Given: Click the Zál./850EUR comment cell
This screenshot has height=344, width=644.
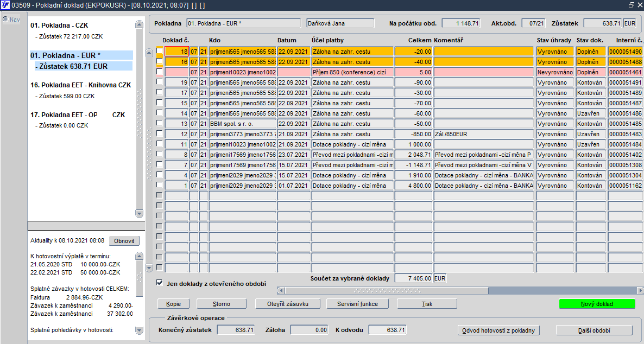Looking at the screenshot, I should coord(483,134).
